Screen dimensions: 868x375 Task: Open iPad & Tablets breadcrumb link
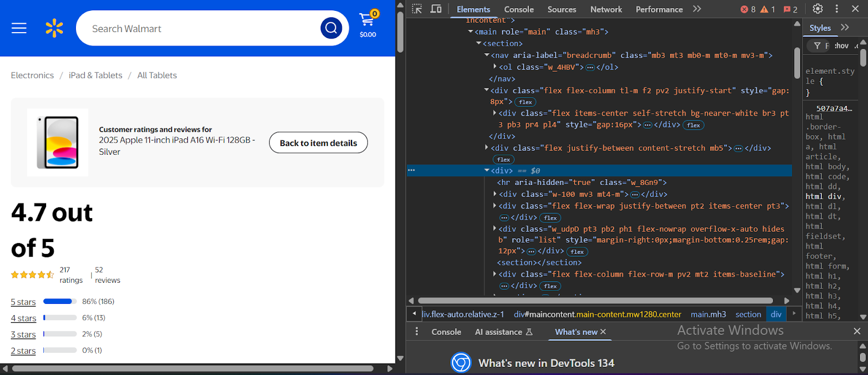pyautogui.click(x=95, y=75)
